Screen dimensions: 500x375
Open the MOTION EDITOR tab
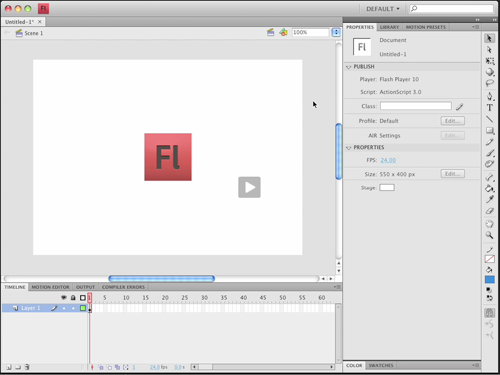50,287
